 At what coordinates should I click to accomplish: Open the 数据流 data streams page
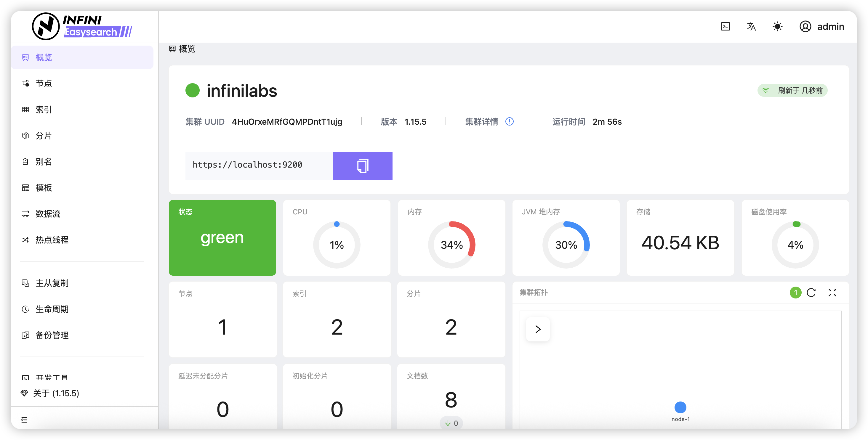pos(82,213)
